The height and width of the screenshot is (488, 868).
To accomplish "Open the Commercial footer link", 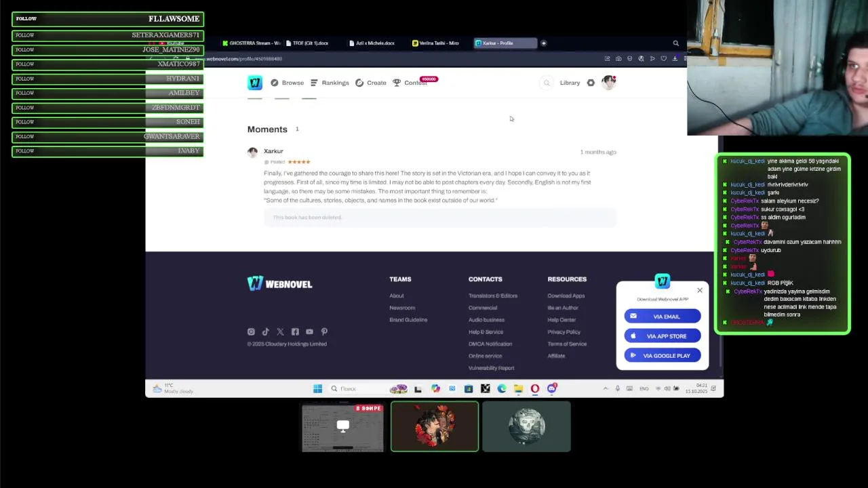I will [x=483, y=308].
